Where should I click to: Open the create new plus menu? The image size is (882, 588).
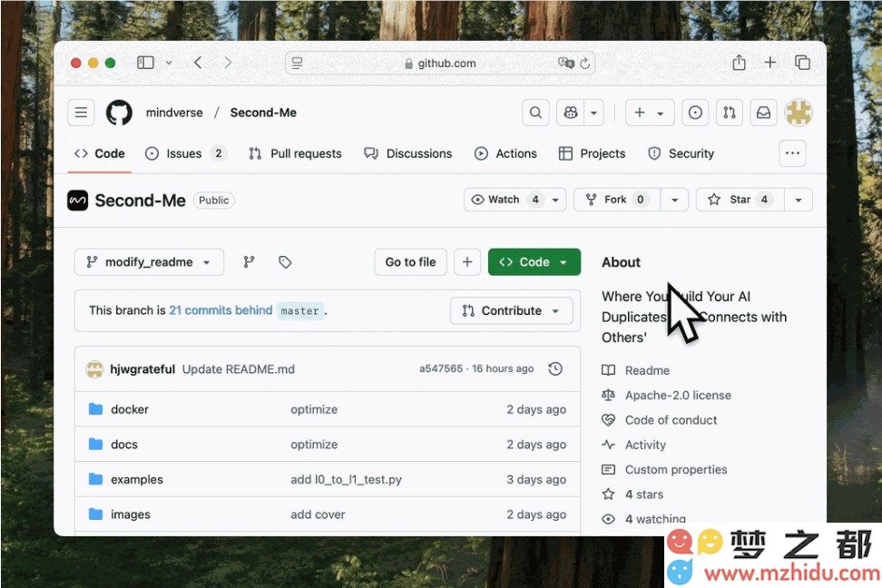click(649, 113)
